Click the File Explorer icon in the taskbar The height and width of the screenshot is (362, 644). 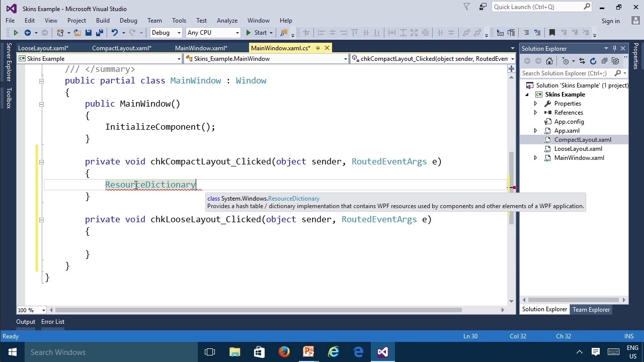235,352
